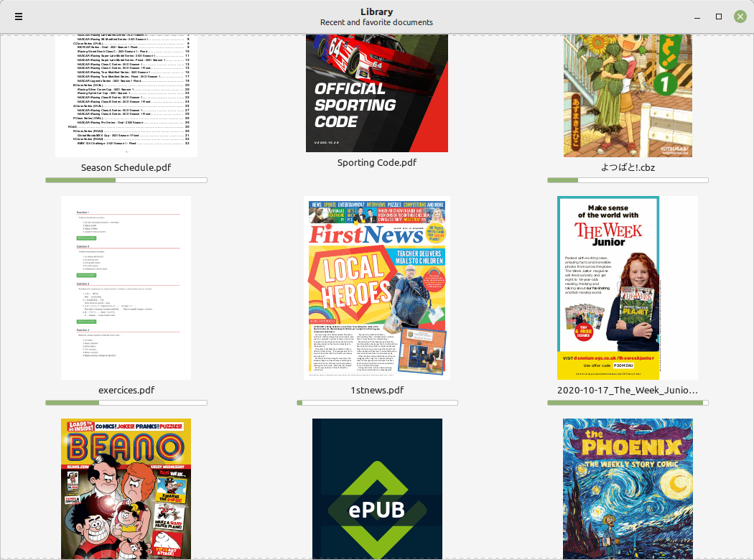
Task: Click the 1stnews.pdf filename label
Action: pyautogui.click(x=377, y=391)
